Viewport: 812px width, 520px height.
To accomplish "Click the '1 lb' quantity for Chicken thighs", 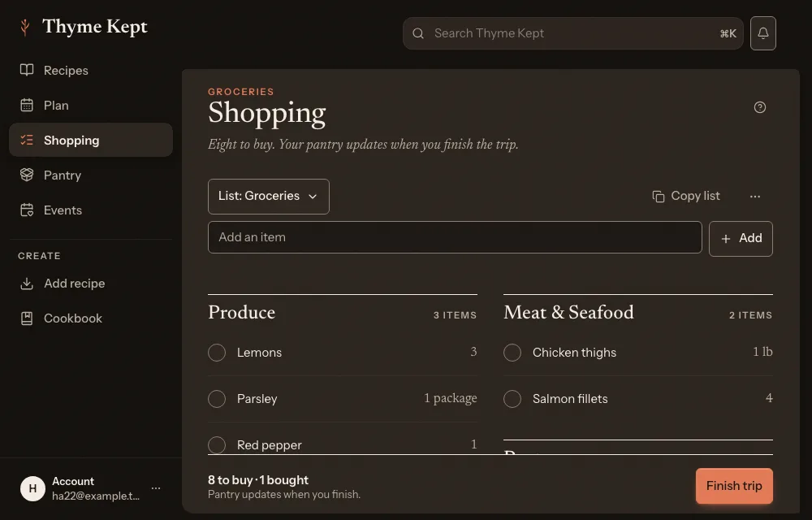I will (762, 352).
